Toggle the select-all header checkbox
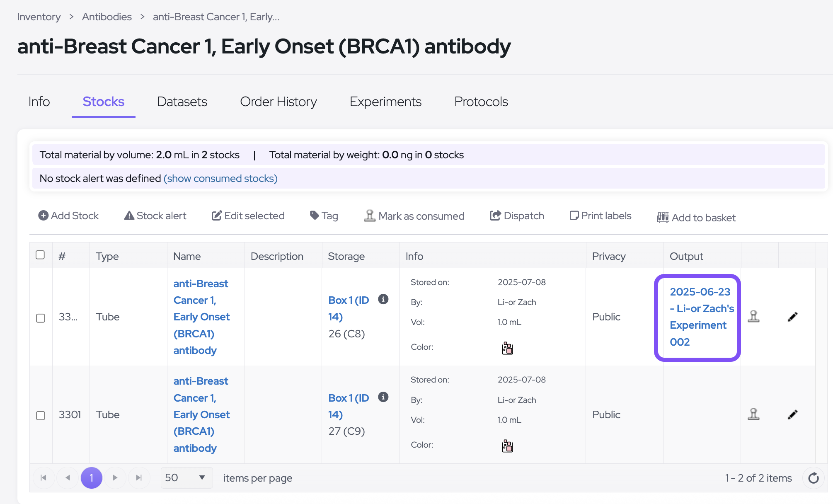833x504 pixels. [x=40, y=255]
